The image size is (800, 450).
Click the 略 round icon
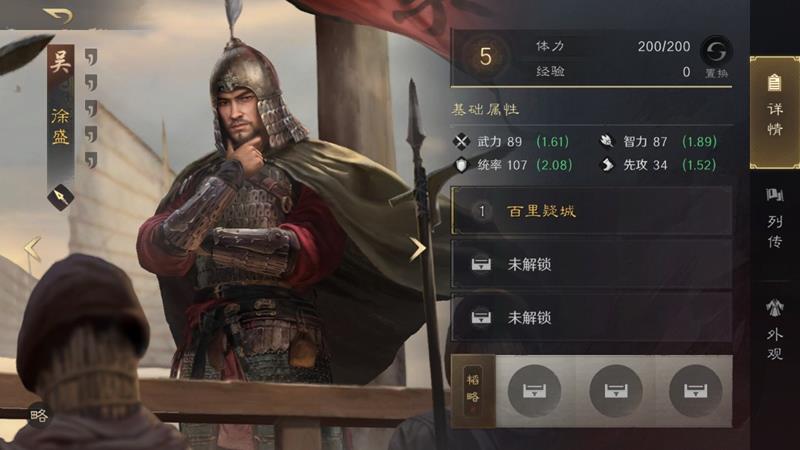[x=39, y=415]
